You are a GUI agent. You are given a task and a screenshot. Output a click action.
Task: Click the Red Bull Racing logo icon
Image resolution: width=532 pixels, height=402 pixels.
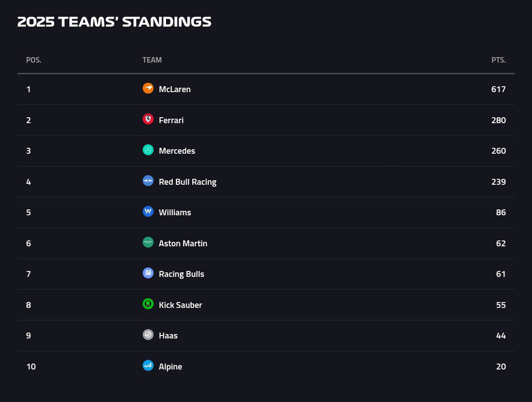tap(148, 181)
